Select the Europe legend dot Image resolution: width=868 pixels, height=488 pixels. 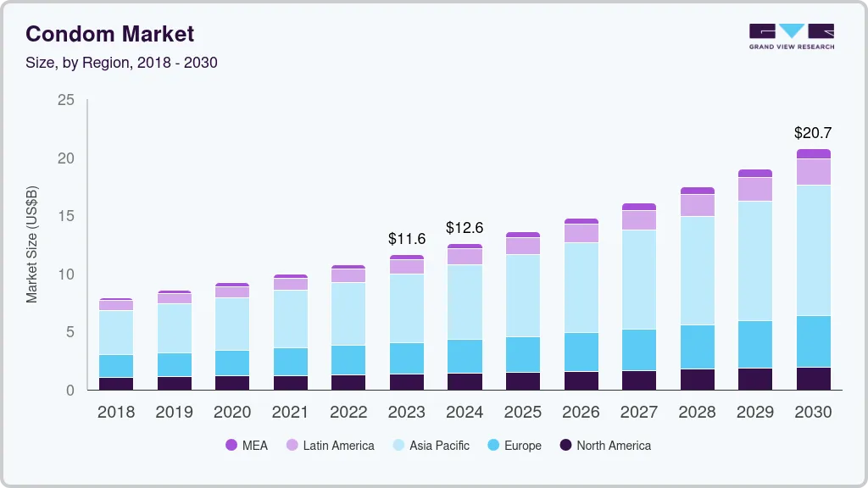click(x=492, y=445)
